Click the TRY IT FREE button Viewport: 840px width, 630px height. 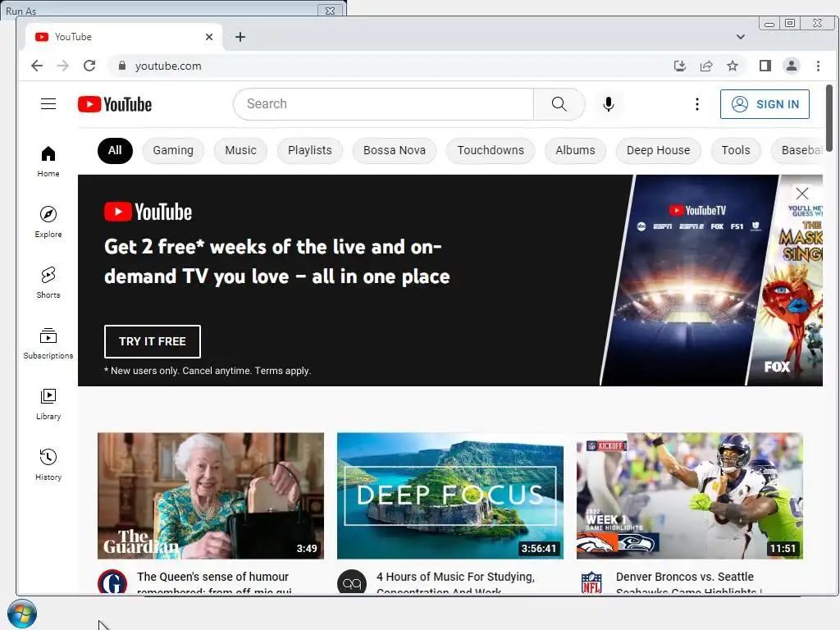click(x=152, y=341)
